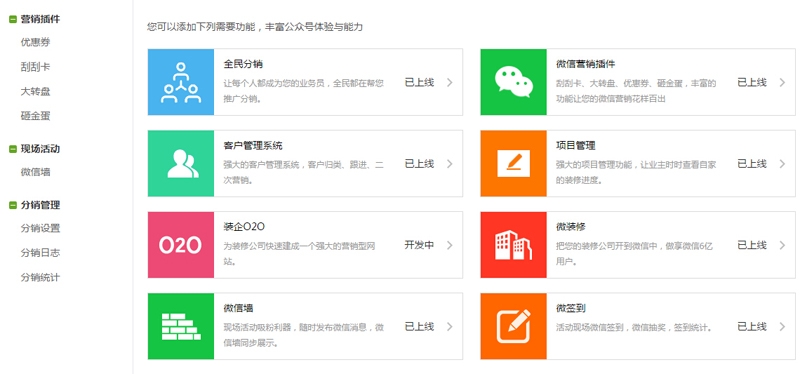Image resolution: width=800 pixels, height=374 pixels.
Task: Click 已上线 status on 全民分销 card
Action: 419,82
